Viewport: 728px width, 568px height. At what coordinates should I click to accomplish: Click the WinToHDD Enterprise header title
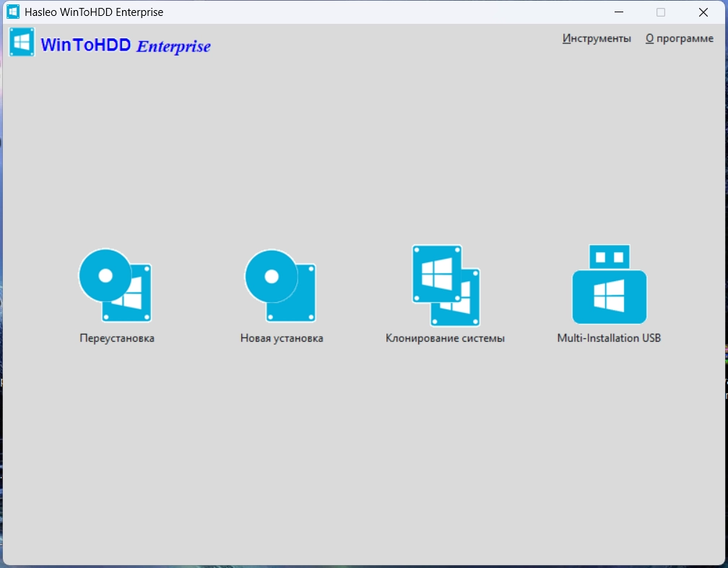[x=126, y=46]
